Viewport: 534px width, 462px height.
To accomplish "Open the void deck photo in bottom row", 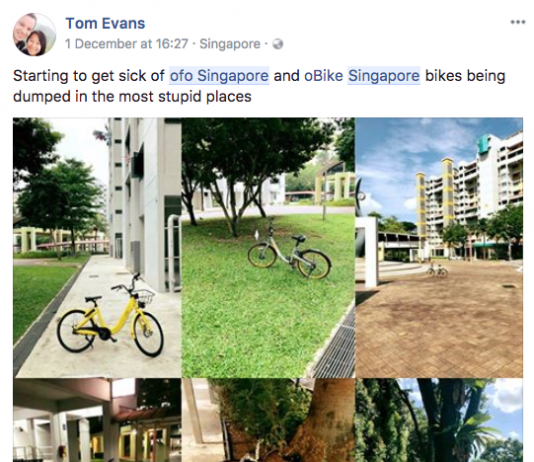I will pyautogui.click(x=97, y=420).
